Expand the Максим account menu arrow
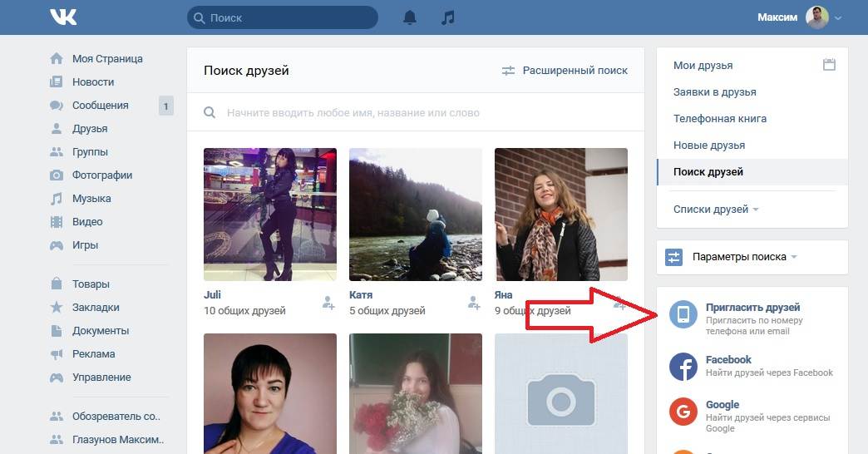Image resolution: width=868 pixels, height=454 pixels. [838, 17]
